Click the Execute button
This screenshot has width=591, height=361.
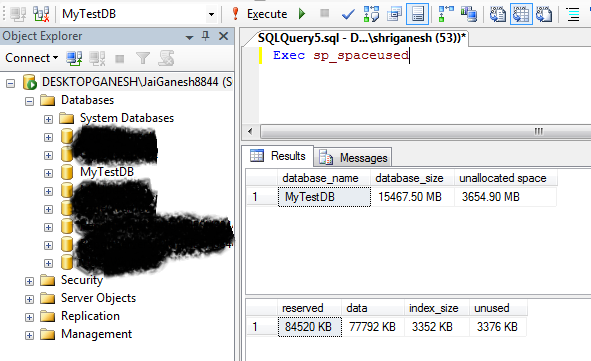pyautogui.click(x=261, y=14)
